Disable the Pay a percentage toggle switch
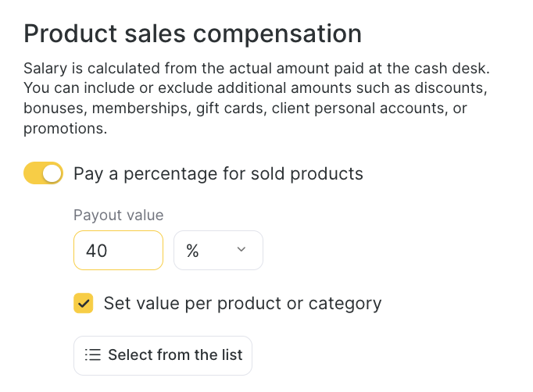 43,173
